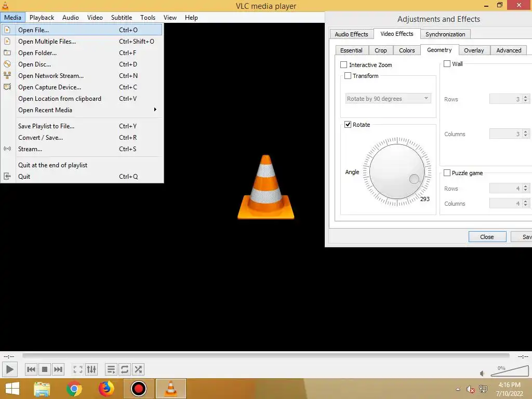Open the Advanced tab
The width and height of the screenshot is (532, 399).
tap(509, 50)
